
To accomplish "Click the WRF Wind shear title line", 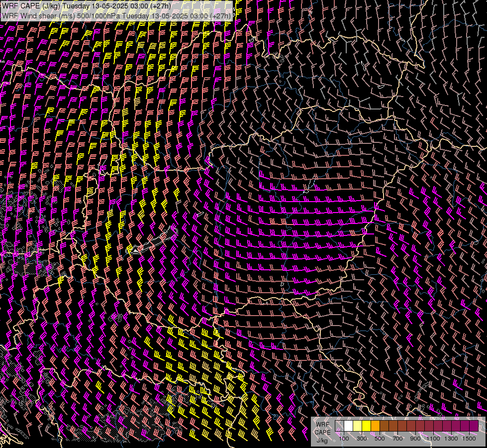I will (x=116, y=16).
